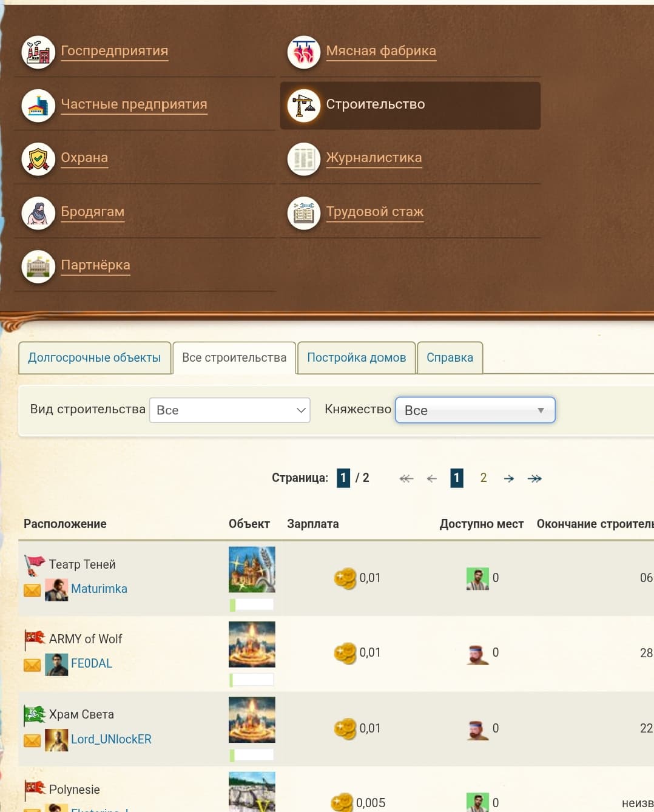The width and height of the screenshot is (654, 812).
Task: Send mail to Maturimka via envelope icon
Action: click(32, 590)
